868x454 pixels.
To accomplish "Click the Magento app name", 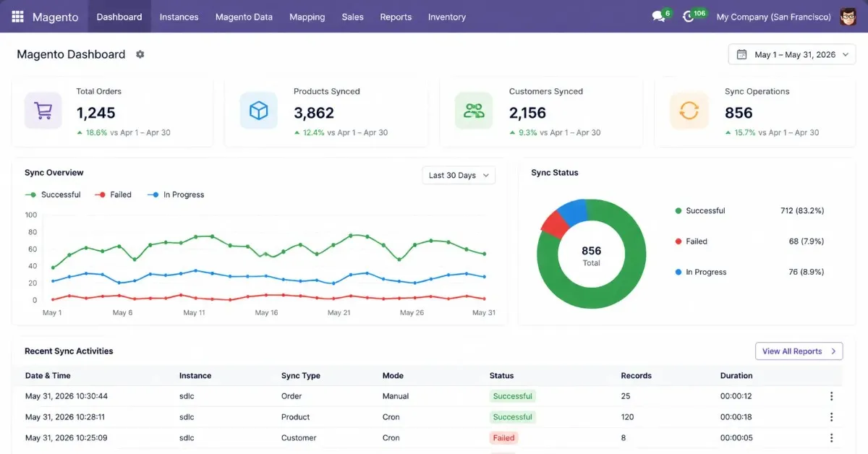I will pos(55,17).
